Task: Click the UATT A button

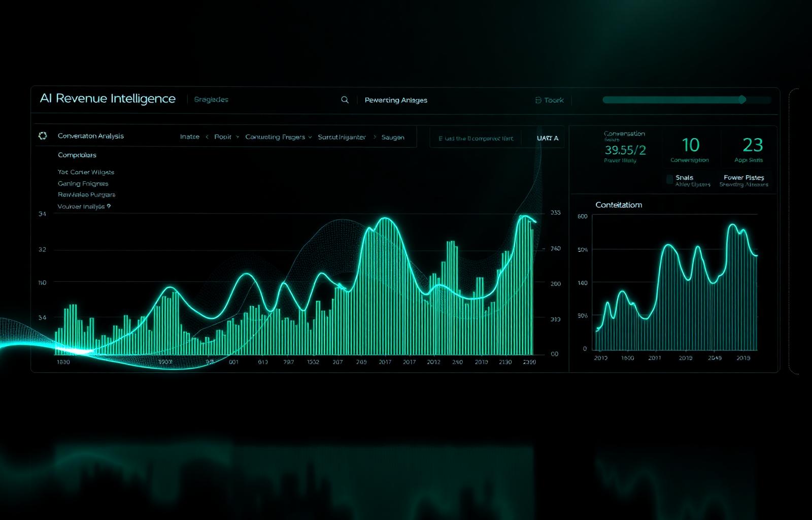Action: coord(548,138)
